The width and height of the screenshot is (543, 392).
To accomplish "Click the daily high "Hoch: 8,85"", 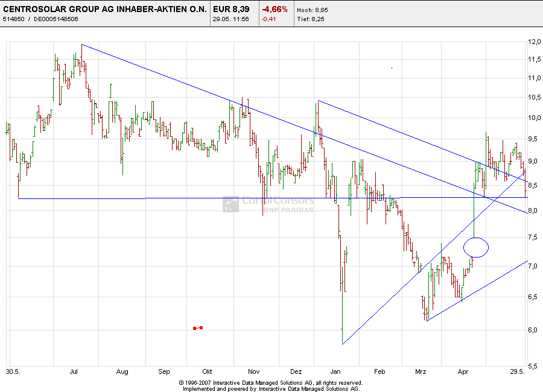I will pos(313,10).
